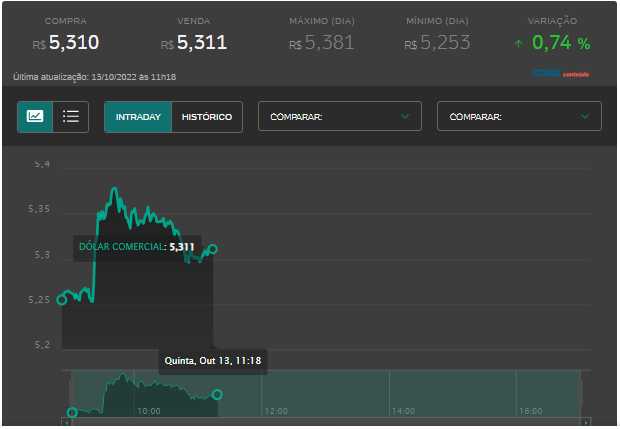Viewport: 620px width, 429px height.
Task: Click the left scroll arrow under navigator
Action: tap(68, 423)
